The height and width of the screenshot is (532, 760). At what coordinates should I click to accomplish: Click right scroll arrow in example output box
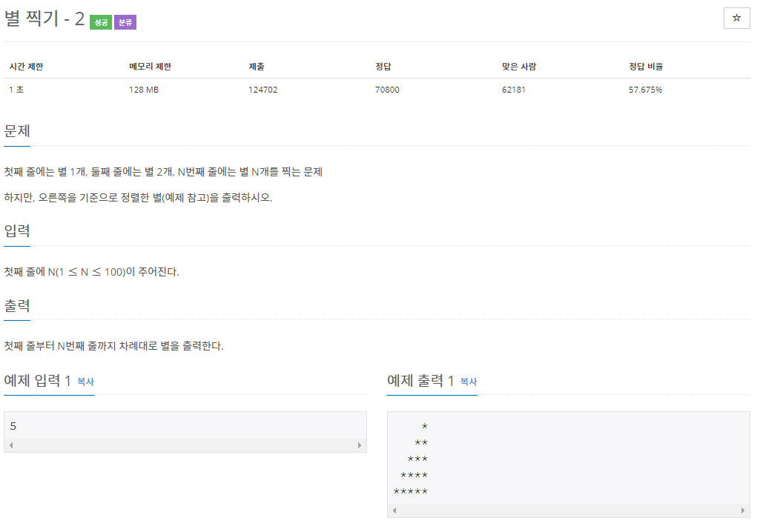pyautogui.click(x=742, y=511)
